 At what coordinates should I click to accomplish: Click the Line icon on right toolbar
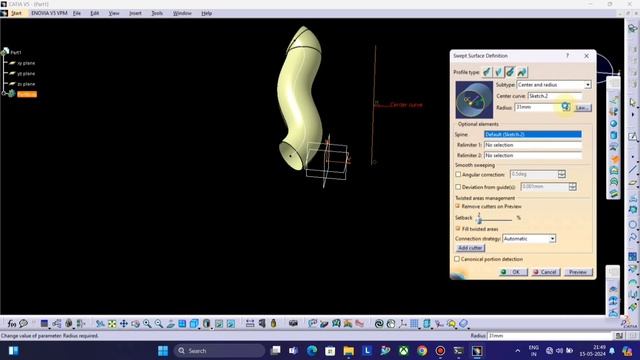click(x=633, y=169)
